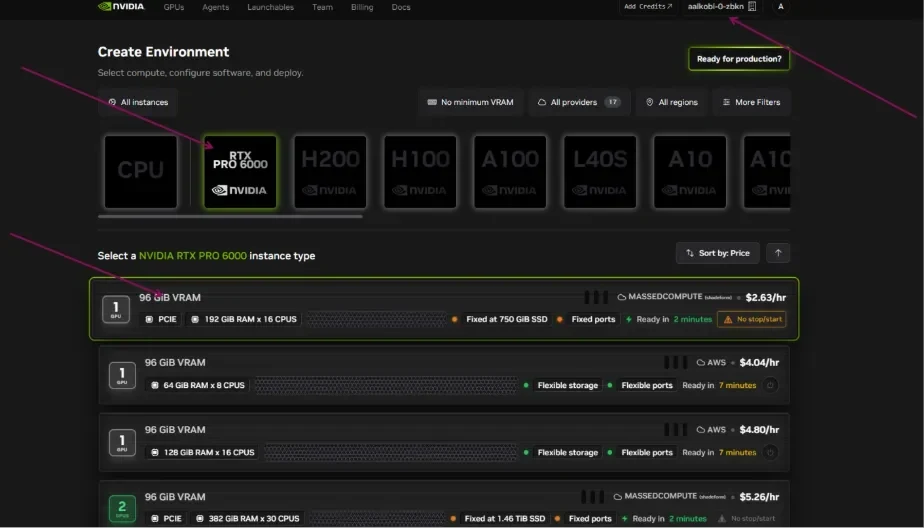Screen dimensions: 924x528
Task: Toggle sort direction arrow button
Action: pos(778,253)
